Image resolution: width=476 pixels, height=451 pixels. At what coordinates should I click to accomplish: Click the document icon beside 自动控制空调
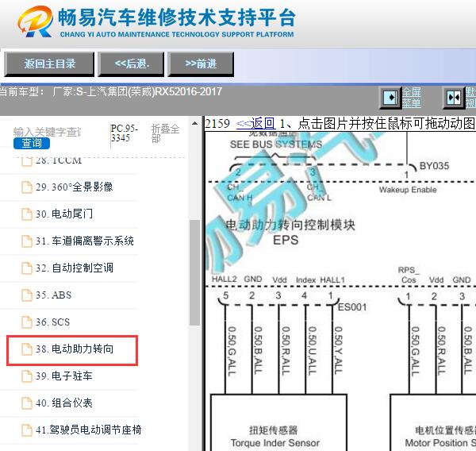pos(27,268)
